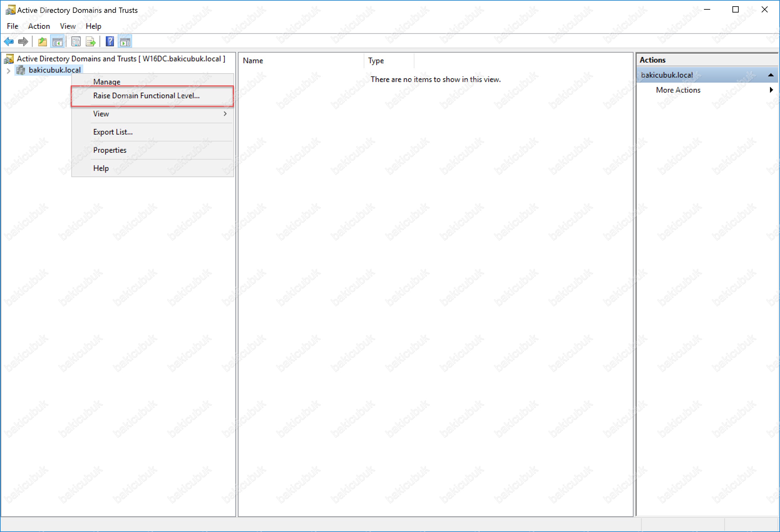Toggle Show/Hide Console Tree toolbar icon
Image resolution: width=780 pixels, height=532 pixels.
pyautogui.click(x=57, y=42)
